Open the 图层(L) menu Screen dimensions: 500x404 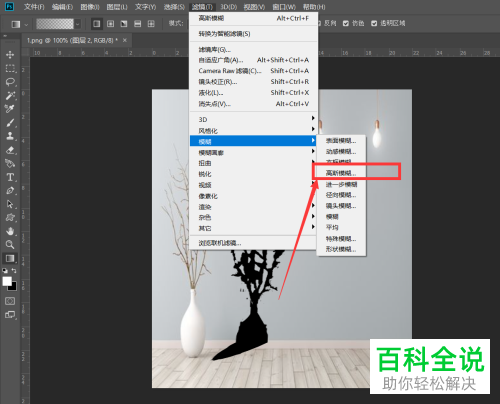[117, 7]
